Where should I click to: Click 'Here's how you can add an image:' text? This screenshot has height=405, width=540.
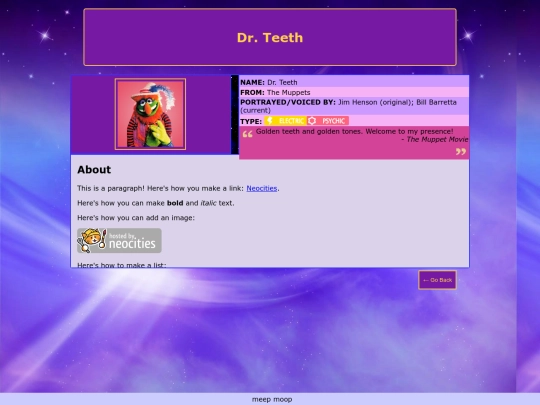point(136,218)
